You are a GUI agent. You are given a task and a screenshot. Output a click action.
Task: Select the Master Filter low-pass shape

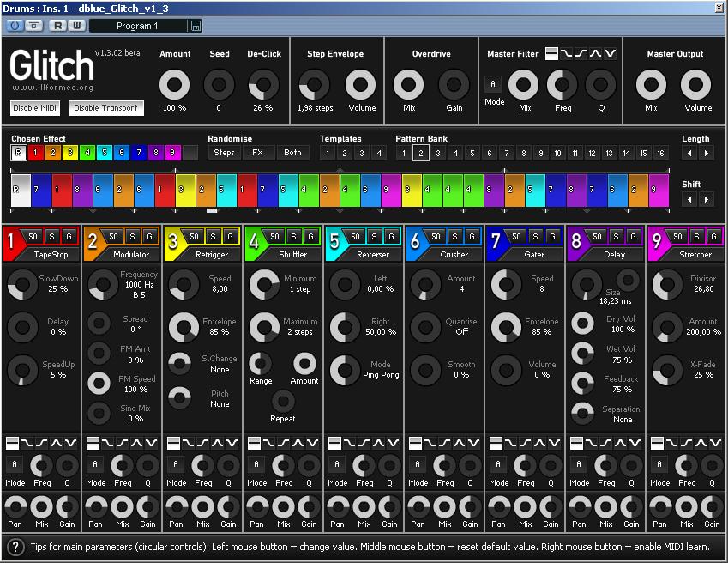click(x=567, y=54)
